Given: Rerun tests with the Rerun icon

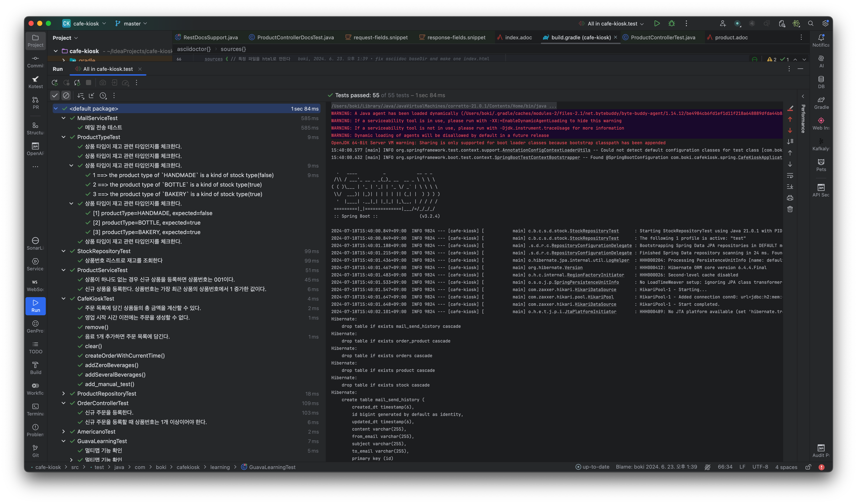Looking at the screenshot, I should click(x=54, y=83).
